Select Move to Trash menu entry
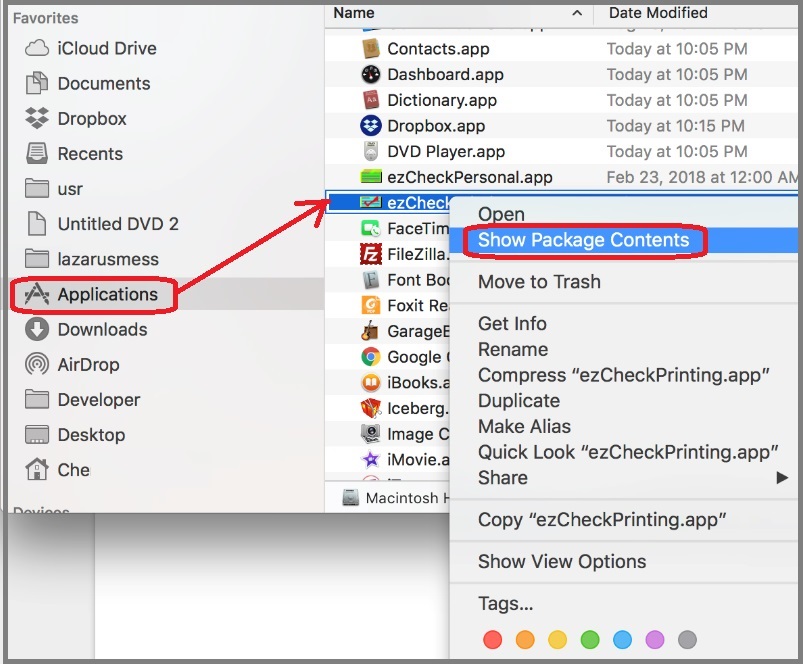803x664 pixels. pos(539,282)
